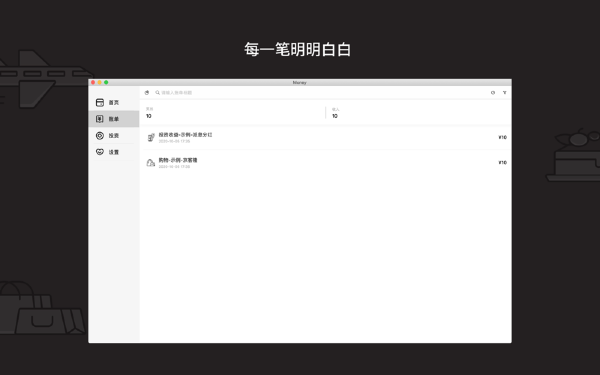Minimize the Money window with yellow button

[x=99, y=83]
